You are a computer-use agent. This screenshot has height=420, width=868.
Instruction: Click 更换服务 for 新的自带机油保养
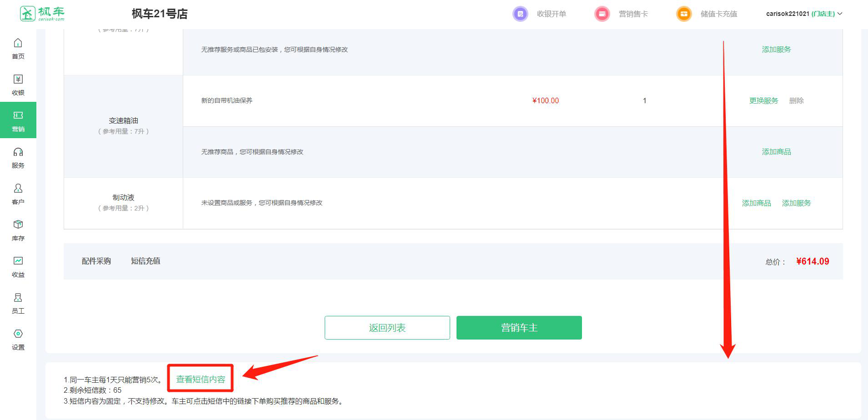point(764,101)
